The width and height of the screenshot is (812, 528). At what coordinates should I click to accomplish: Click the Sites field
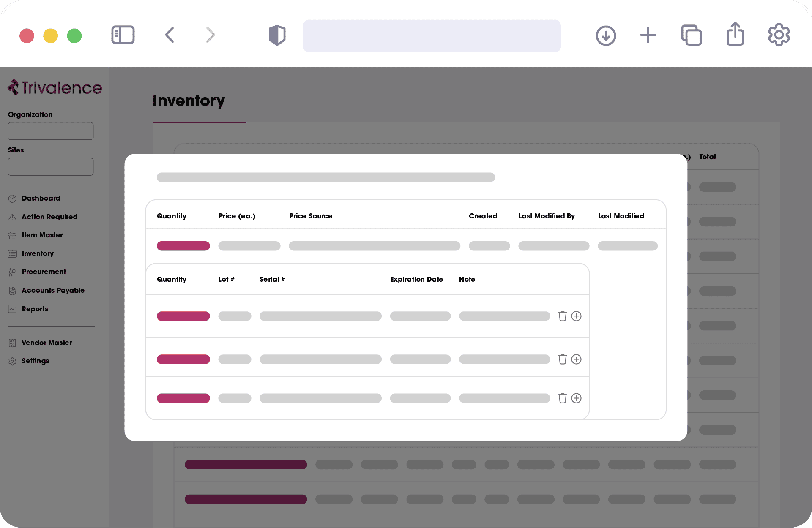pos(50,166)
